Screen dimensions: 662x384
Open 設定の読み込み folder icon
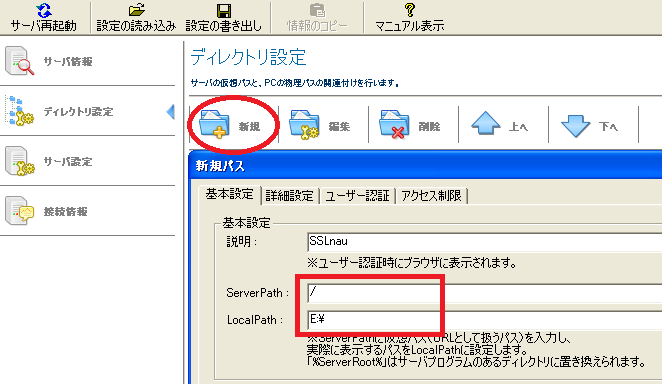pyautogui.click(x=136, y=10)
